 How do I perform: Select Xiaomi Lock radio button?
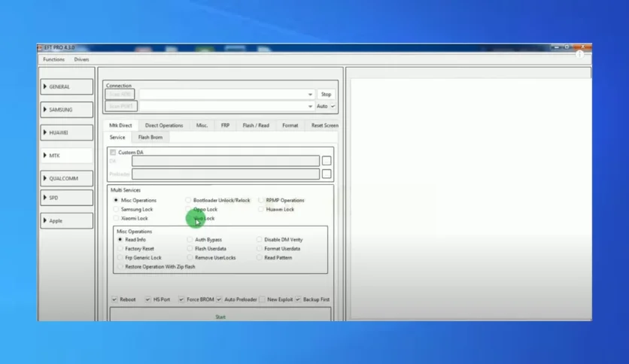pyautogui.click(x=116, y=219)
